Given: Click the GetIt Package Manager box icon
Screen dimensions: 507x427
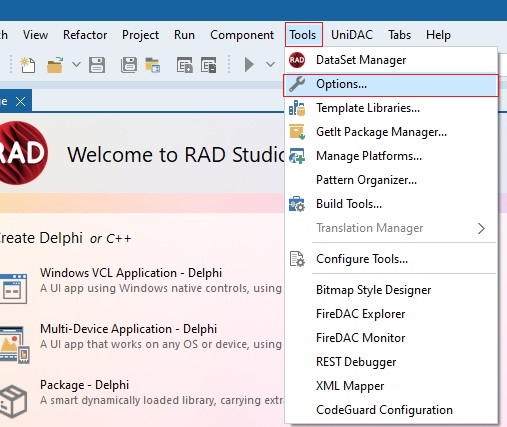Looking at the screenshot, I should tap(297, 132).
